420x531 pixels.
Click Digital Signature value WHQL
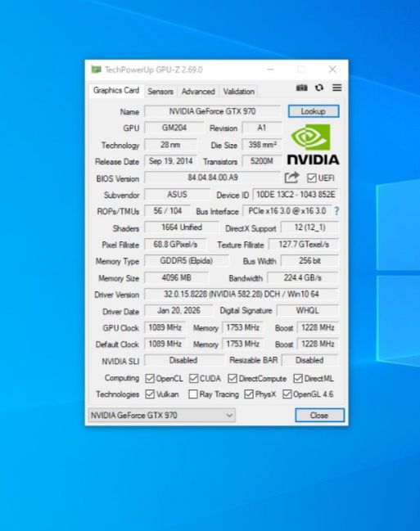[308, 311]
